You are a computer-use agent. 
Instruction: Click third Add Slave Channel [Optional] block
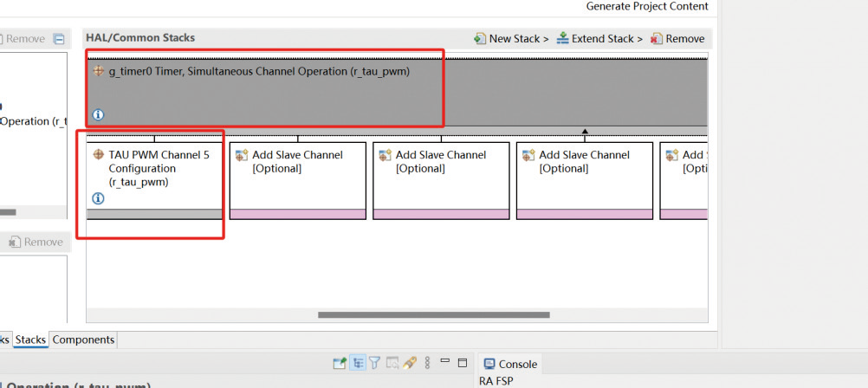[585, 180]
